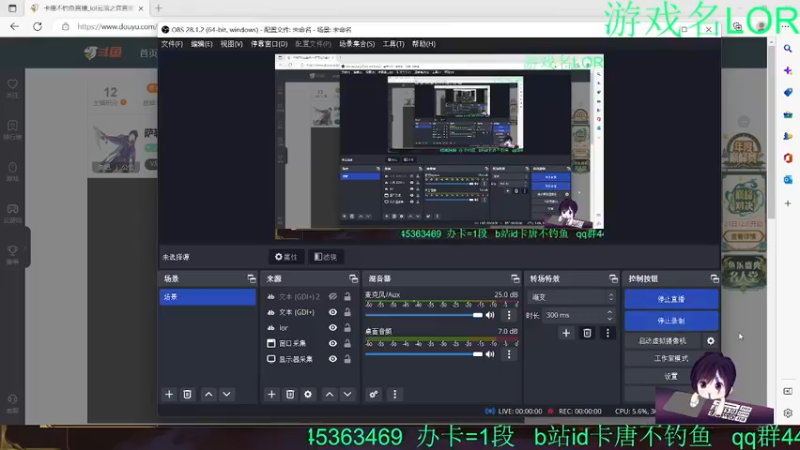Image resolution: width=800 pixels, height=450 pixels.
Task: Open the Office icon in Edge sidebar
Action: pos(788,158)
